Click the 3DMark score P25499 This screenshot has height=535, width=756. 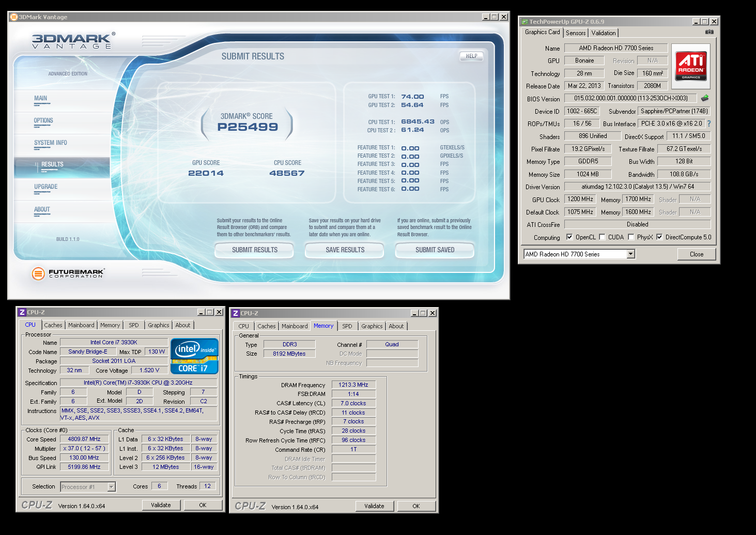[248, 127]
